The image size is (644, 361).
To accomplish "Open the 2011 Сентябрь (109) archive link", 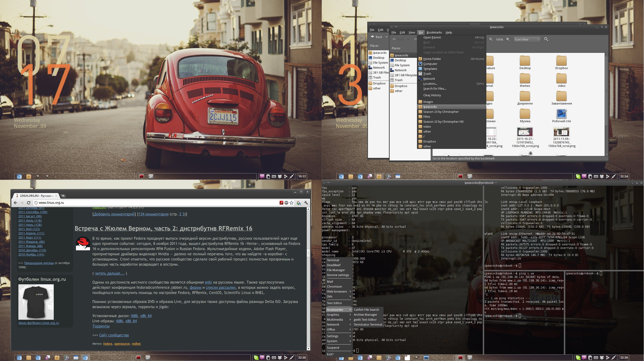I will [33, 212].
